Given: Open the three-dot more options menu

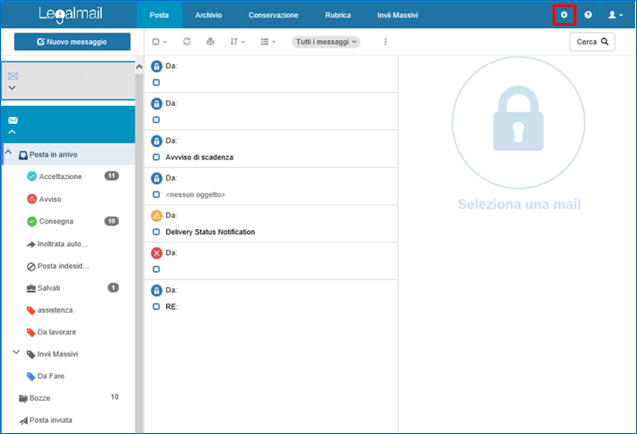Looking at the screenshot, I should click(386, 42).
